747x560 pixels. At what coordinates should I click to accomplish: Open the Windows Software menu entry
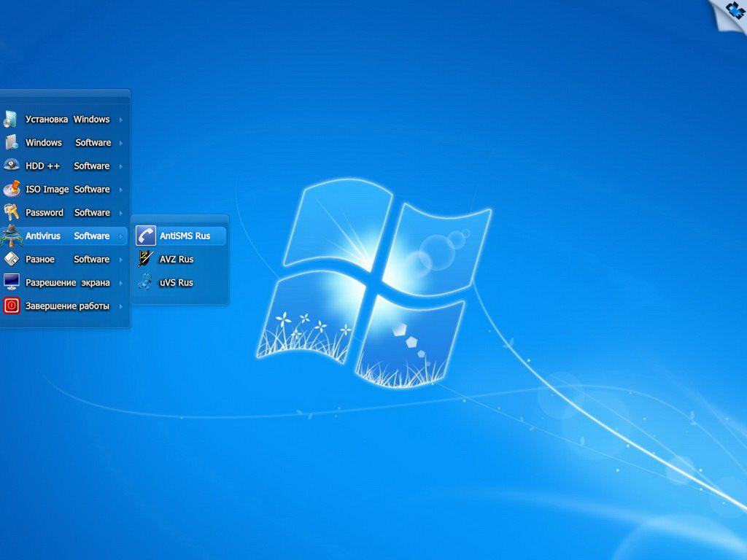pos(64,142)
